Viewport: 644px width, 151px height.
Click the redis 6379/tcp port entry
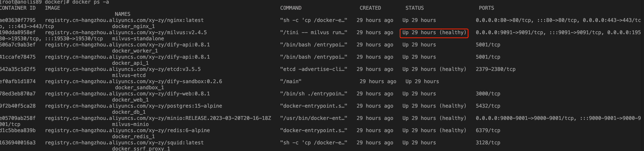[x=488, y=131]
